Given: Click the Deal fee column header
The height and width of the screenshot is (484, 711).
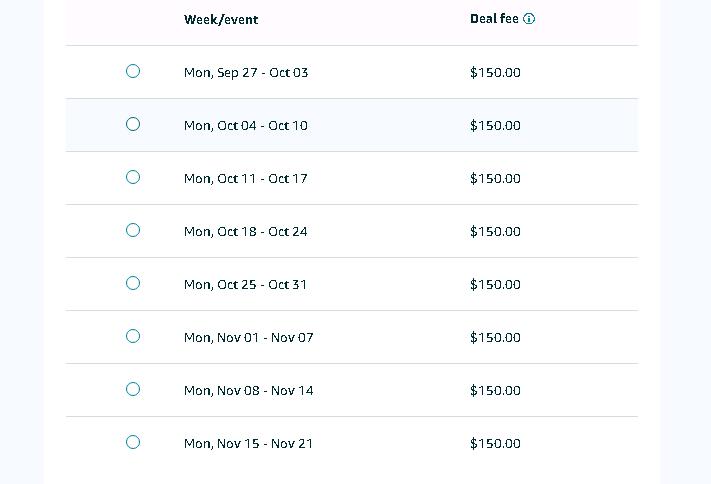Looking at the screenshot, I should [494, 19].
